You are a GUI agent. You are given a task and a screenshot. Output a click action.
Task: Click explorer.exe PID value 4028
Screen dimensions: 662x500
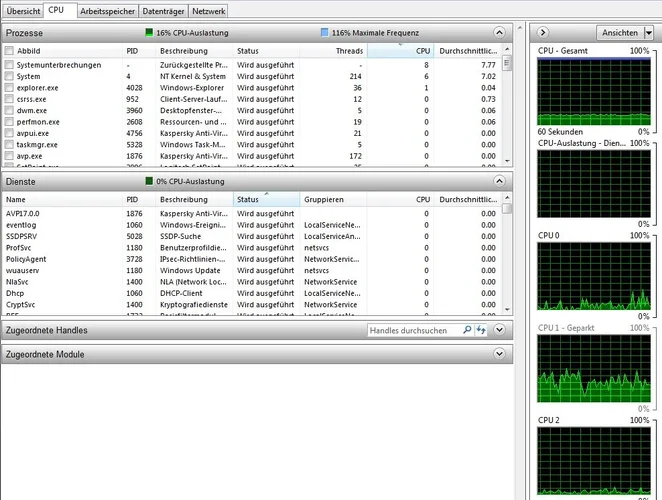134,88
